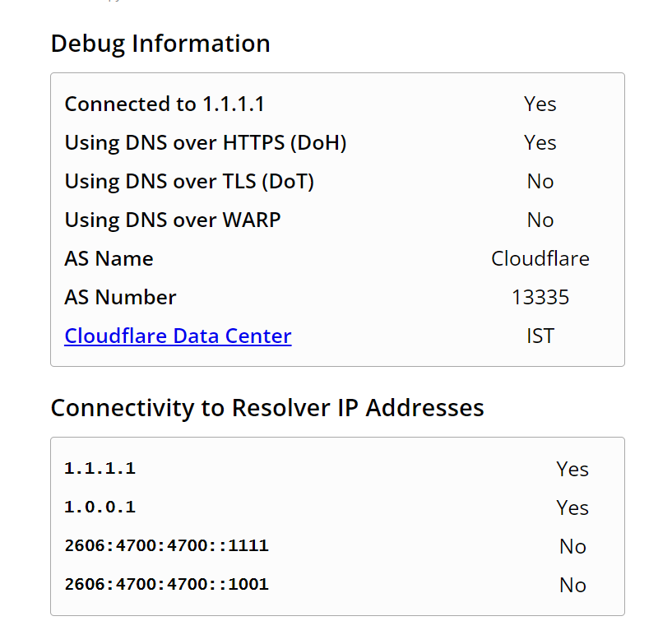Click the No value for WARP
The width and height of the screenshot is (672, 621).
coord(540,220)
